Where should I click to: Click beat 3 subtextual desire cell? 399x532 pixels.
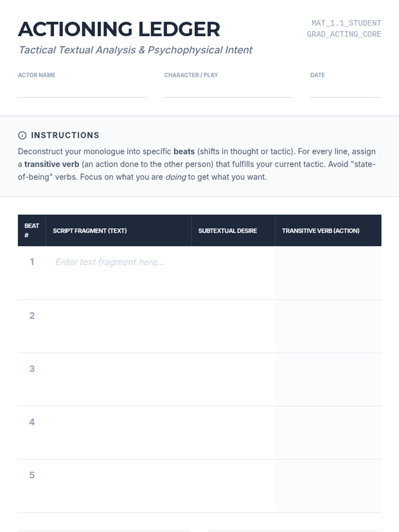pyautogui.click(x=233, y=379)
